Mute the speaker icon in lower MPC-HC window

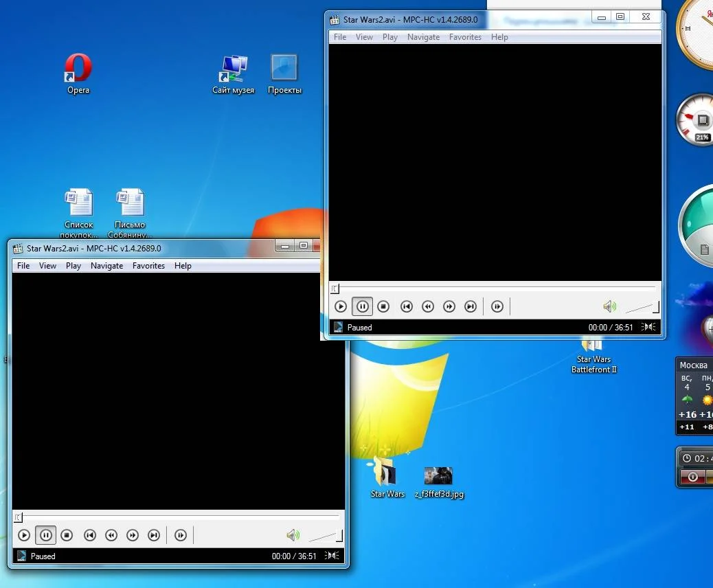pos(293,535)
